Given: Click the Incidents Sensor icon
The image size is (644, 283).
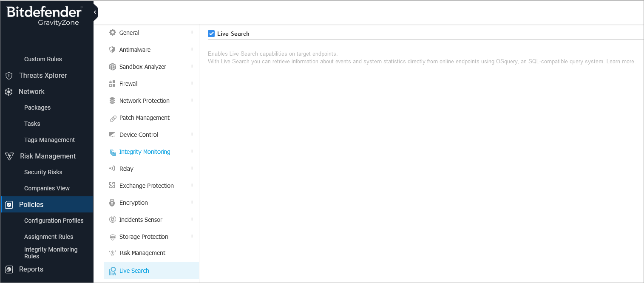Looking at the screenshot, I should click(x=113, y=220).
